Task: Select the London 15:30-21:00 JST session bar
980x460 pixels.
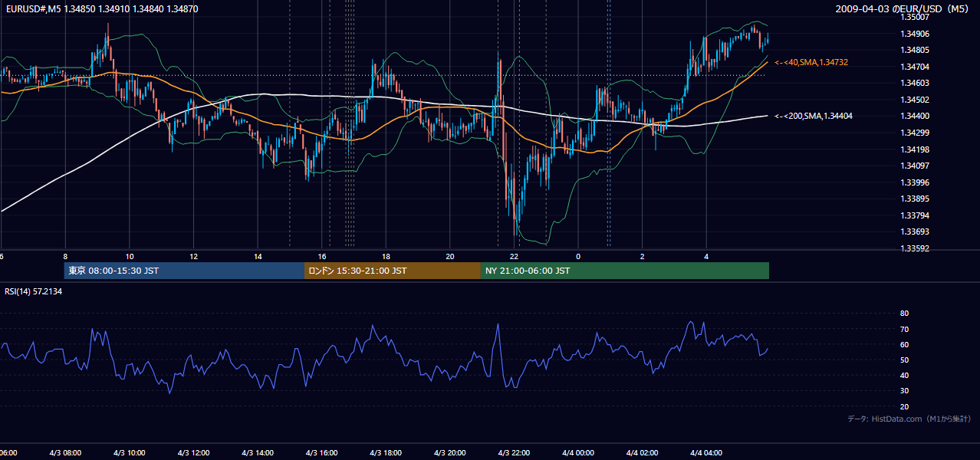Action: pyautogui.click(x=393, y=271)
